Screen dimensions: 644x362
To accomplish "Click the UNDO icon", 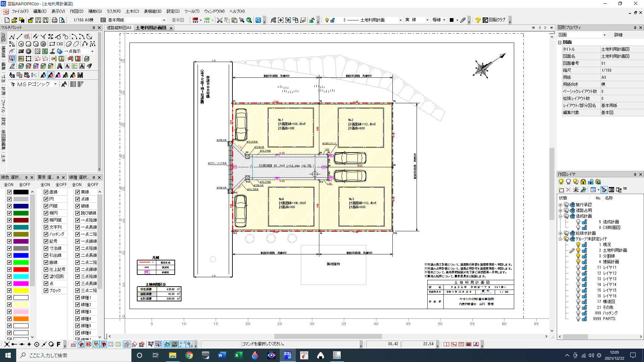I will tap(195, 20).
